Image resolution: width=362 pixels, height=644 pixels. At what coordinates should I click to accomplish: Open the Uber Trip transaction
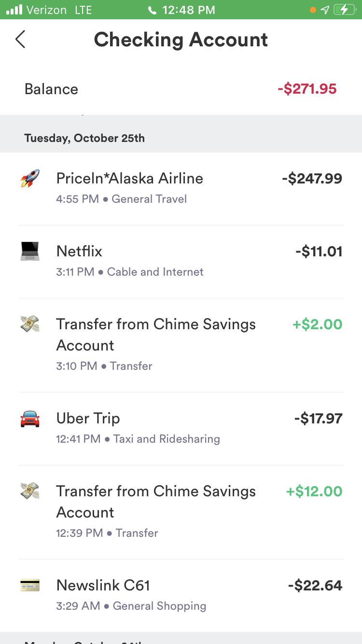(x=88, y=419)
